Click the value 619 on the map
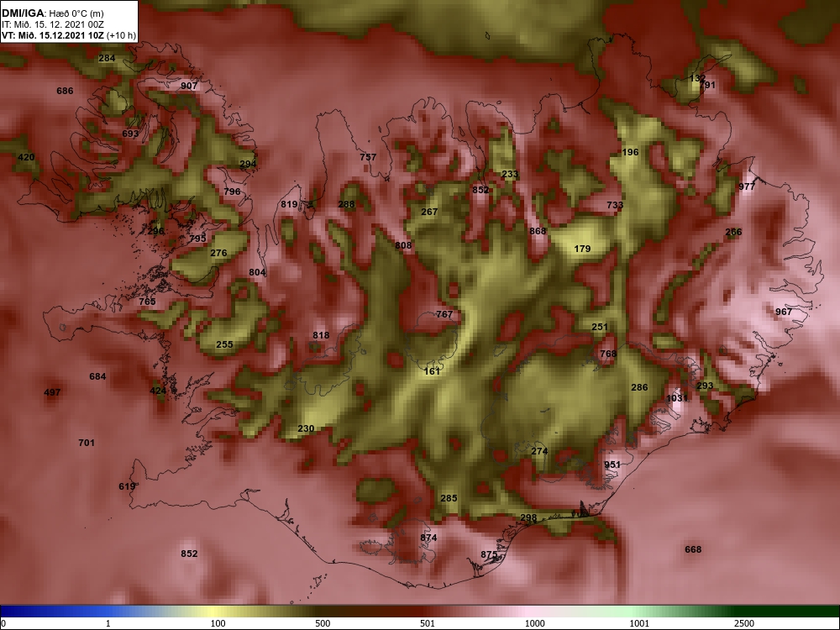The height and width of the screenshot is (630, 840). pyautogui.click(x=127, y=487)
